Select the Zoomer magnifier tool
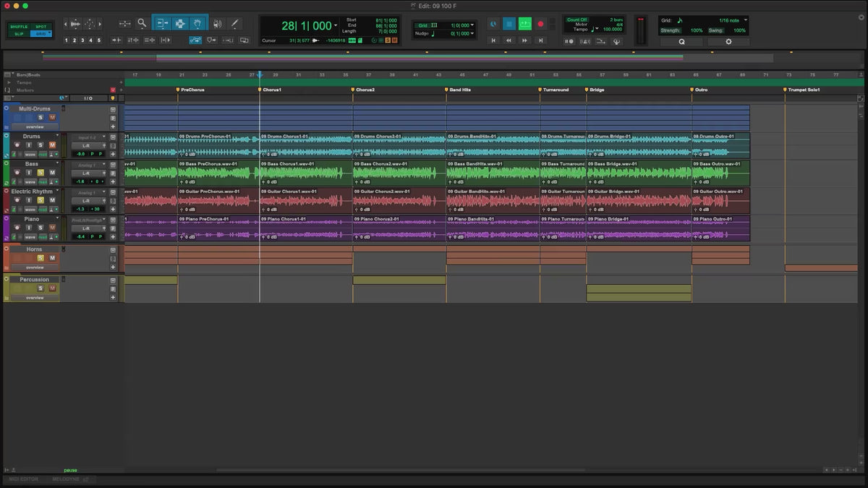This screenshot has width=868, height=488. tap(142, 24)
